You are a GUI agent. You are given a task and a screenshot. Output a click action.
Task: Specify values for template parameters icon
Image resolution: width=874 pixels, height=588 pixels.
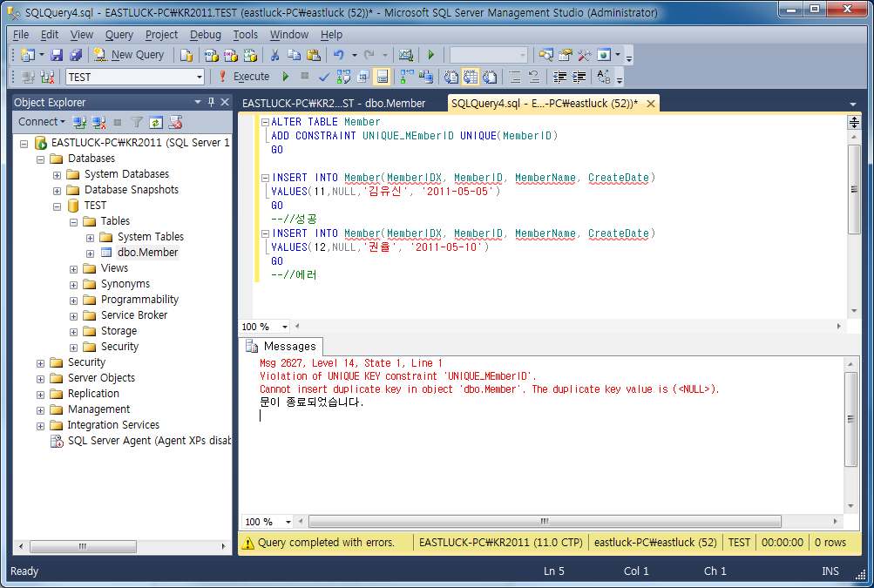tap(604, 77)
